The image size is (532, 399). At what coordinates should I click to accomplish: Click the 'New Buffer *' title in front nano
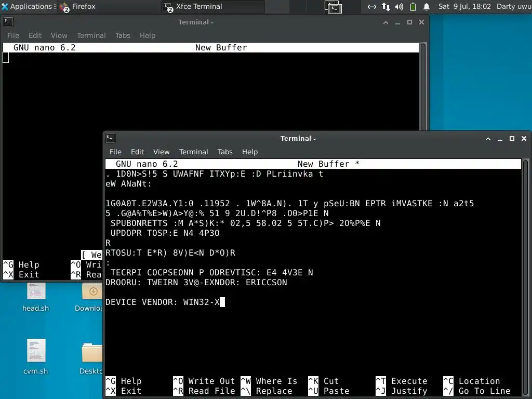[x=328, y=164]
